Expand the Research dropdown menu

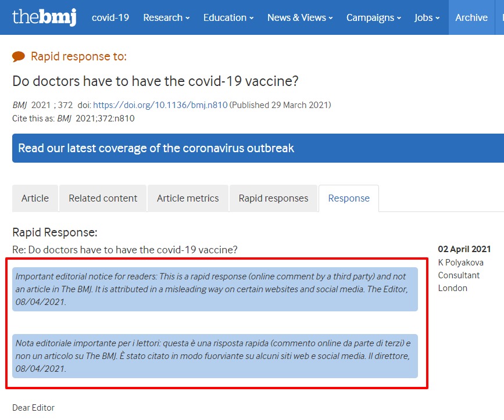click(x=166, y=17)
